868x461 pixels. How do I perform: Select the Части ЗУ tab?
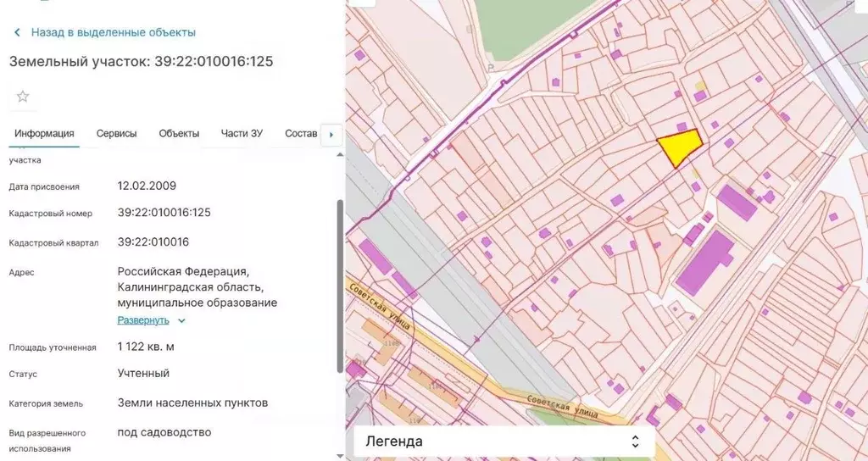pyautogui.click(x=242, y=134)
